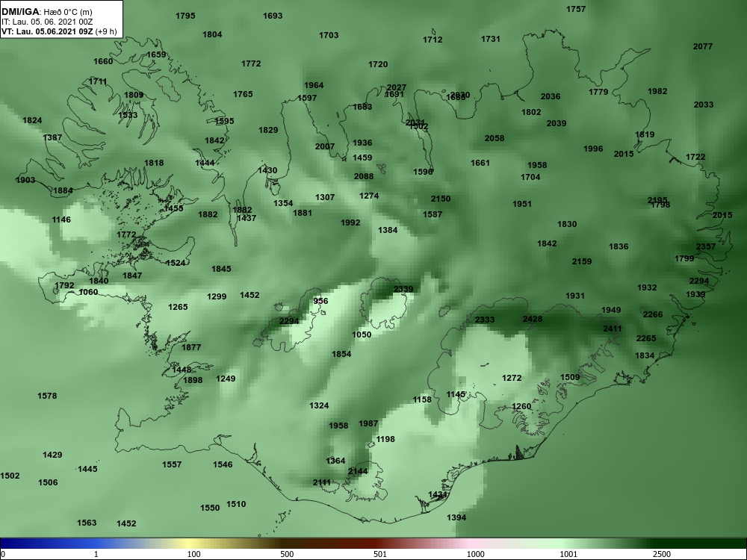This screenshot has height=560, width=747.
Task: Click the map value 1964
Action: click(314, 85)
